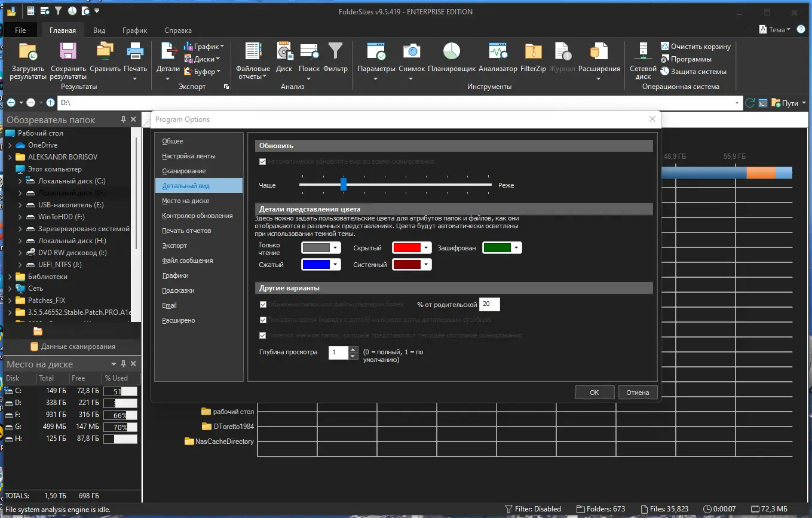Click the Отмена button
Image resolution: width=812 pixels, height=518 pixels.
[638, 393]
